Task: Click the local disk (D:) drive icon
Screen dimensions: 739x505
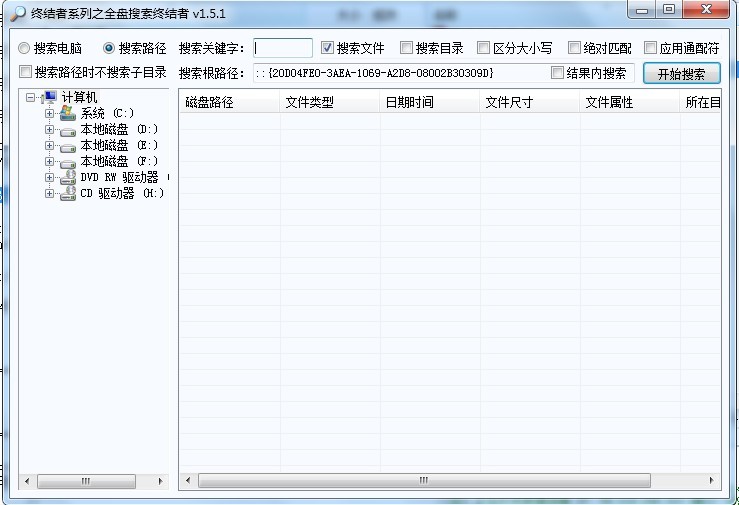Action: coord(68,130)
